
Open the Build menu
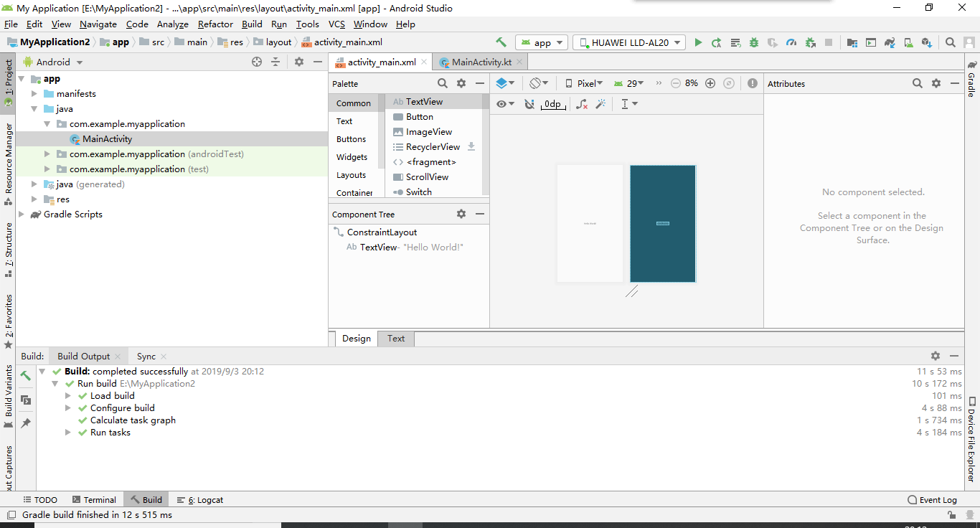click(x=252, y=24)
